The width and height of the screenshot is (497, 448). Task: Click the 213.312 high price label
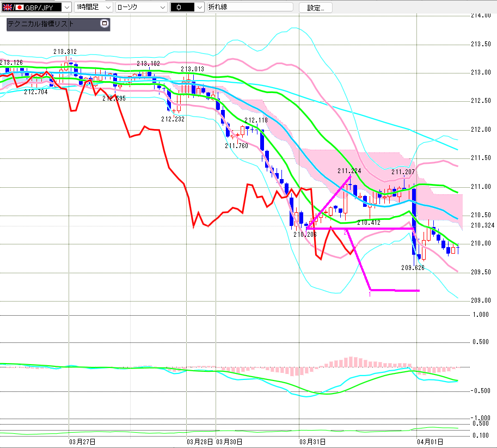[65, 52]
